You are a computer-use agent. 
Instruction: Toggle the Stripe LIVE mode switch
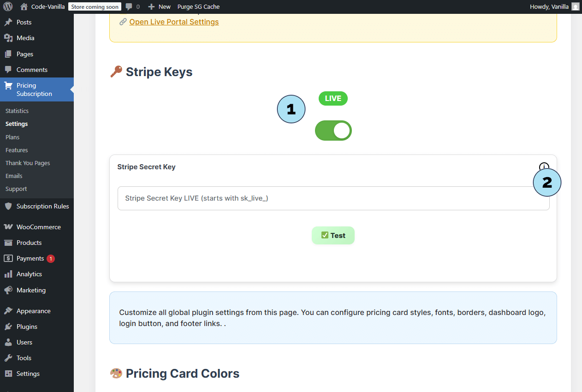333,131
